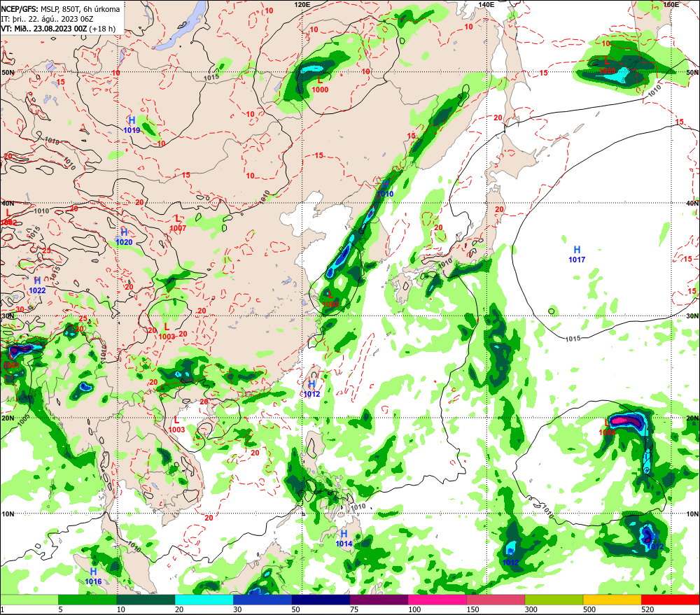Click the H 1014 high pressure marker
This screenshot has height=615, width=700.
[344, 539]
